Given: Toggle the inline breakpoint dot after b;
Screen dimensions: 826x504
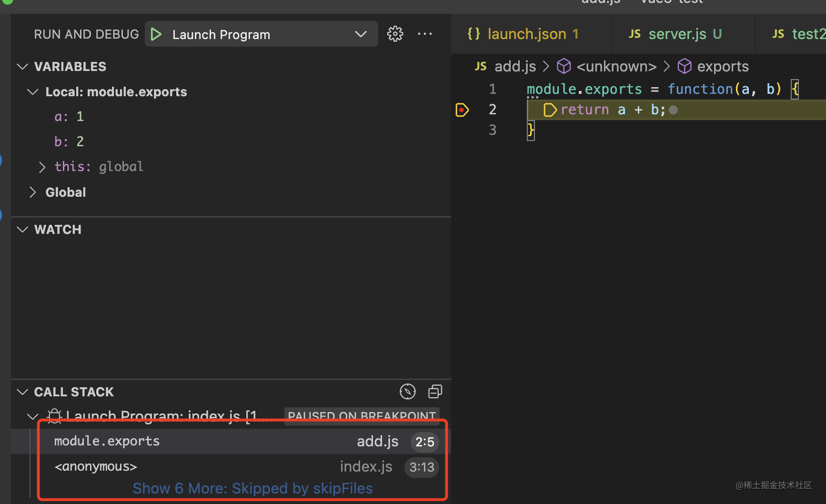Looking at the screenshot, I should (x=673, y=110).
